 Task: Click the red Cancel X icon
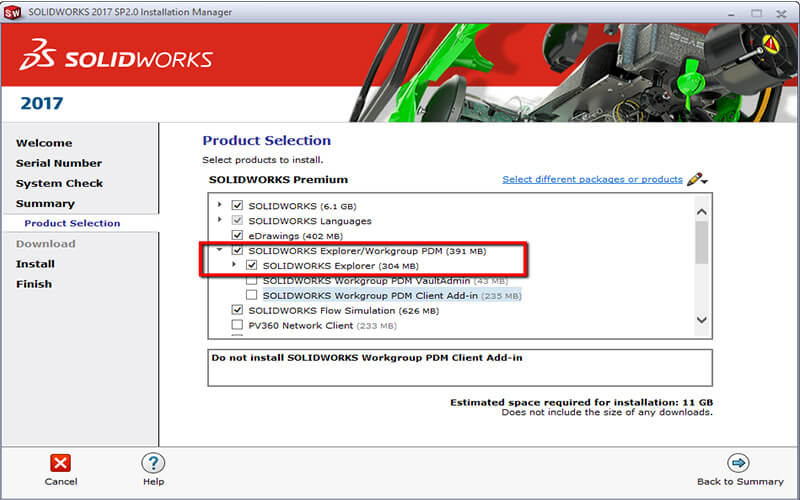[60, 463]
